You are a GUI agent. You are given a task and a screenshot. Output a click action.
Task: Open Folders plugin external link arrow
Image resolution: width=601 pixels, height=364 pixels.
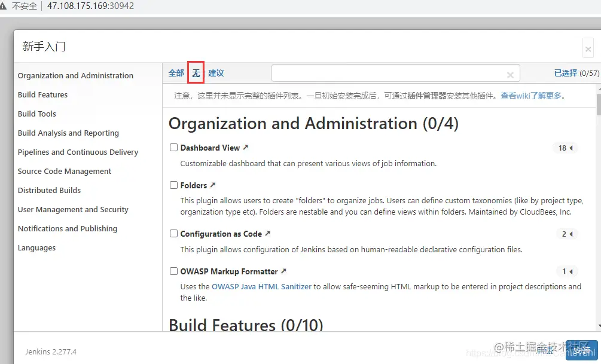213,185
